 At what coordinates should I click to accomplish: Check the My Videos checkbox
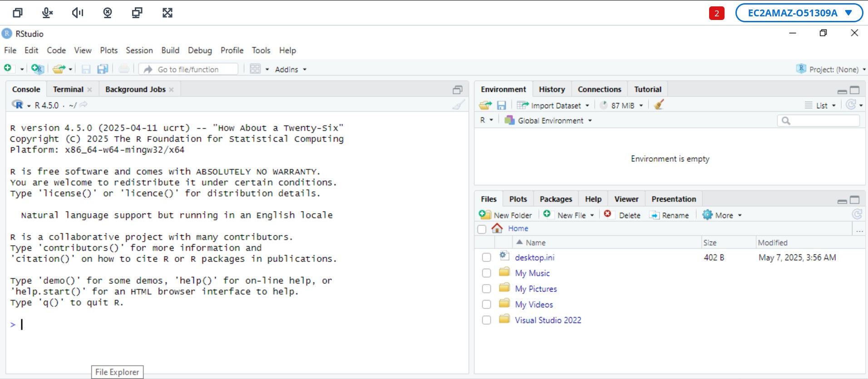[486, 304]
